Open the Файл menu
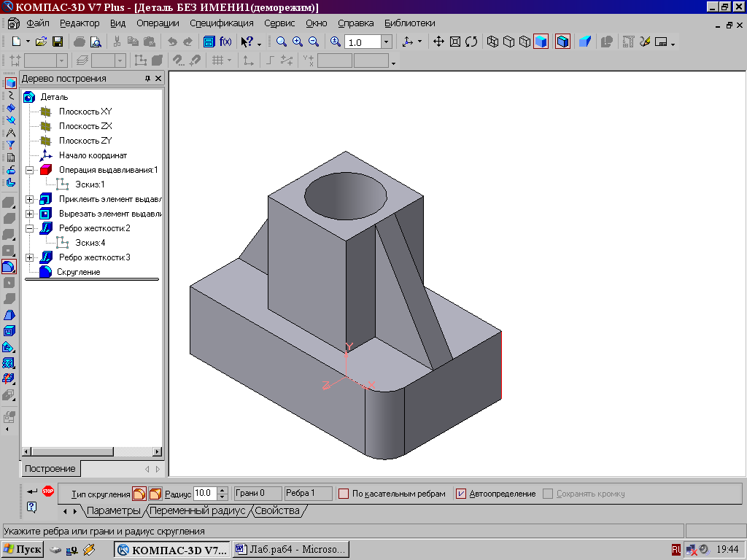747x560 pixels. pos(38,23)
